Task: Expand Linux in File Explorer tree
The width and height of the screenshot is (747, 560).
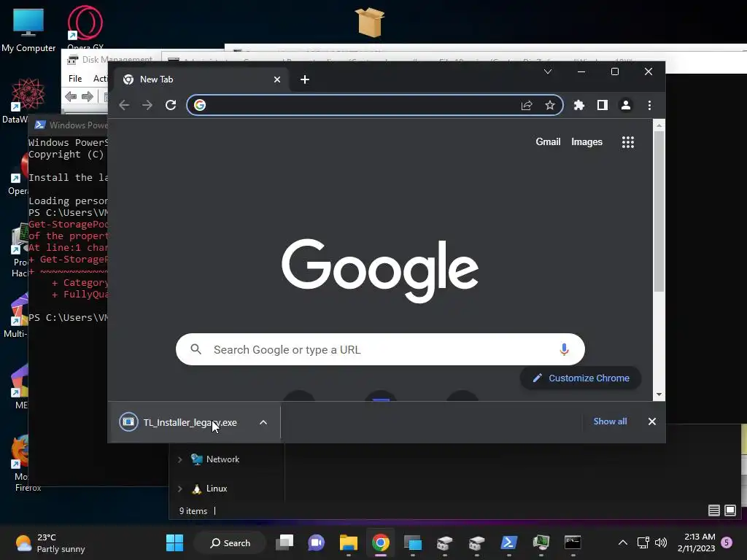Action: pos(179,489)
